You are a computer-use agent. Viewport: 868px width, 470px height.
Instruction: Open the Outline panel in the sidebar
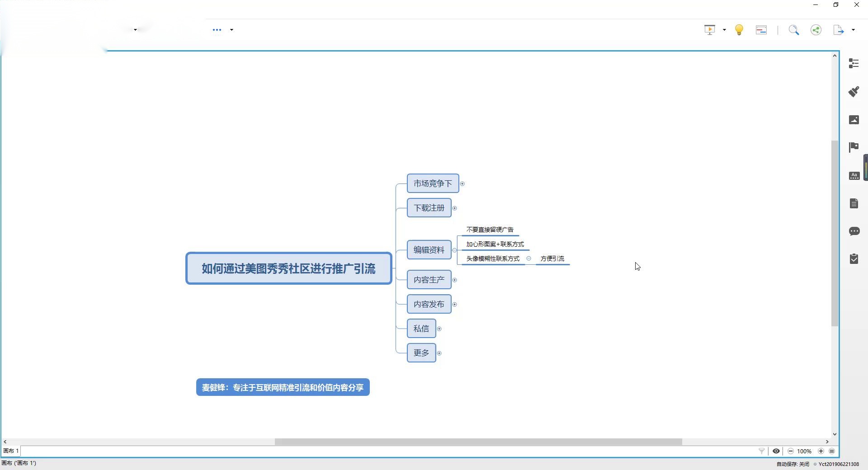(x=854, y=64)
